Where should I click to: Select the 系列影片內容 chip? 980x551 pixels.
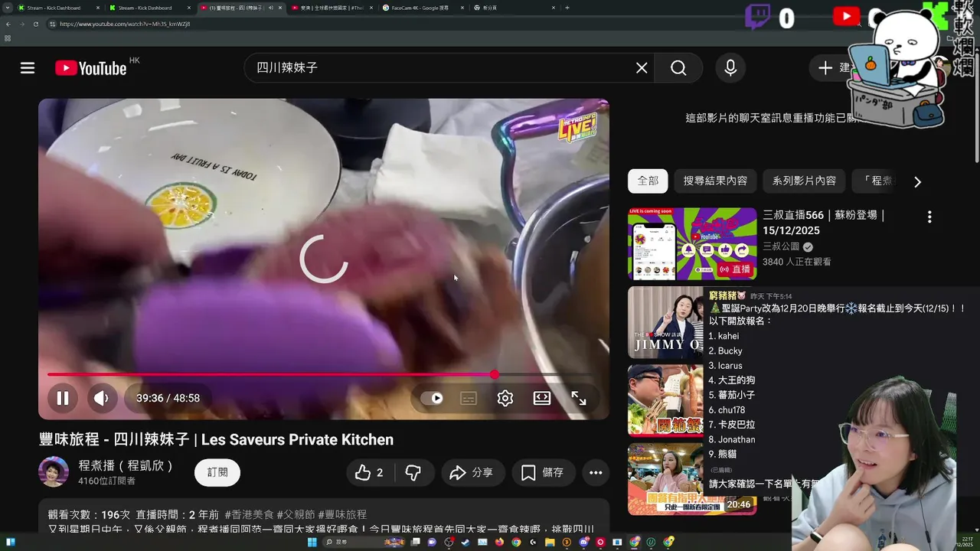click(x=804, y=181)
